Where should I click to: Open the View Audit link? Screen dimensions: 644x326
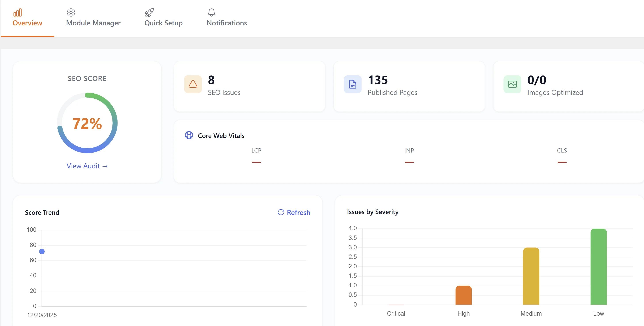point(87,166)
